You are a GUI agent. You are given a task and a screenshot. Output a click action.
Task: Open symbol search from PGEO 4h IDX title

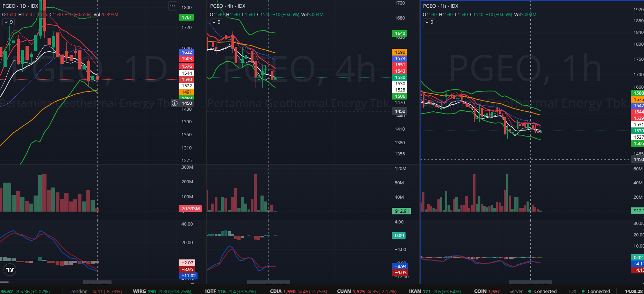(228, 6)
